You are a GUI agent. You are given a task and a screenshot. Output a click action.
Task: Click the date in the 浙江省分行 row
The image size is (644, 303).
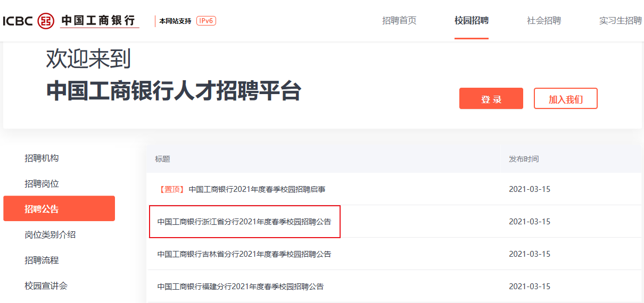[530, 222]
